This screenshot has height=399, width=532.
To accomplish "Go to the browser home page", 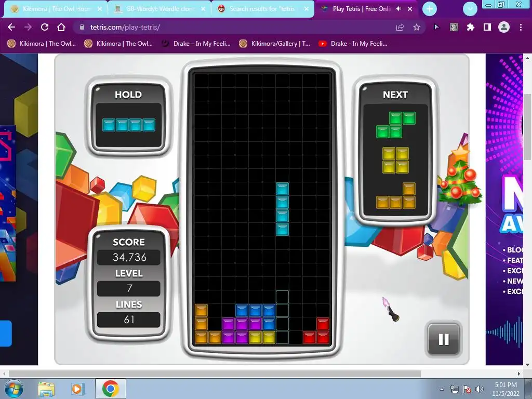I will [61, 27].
